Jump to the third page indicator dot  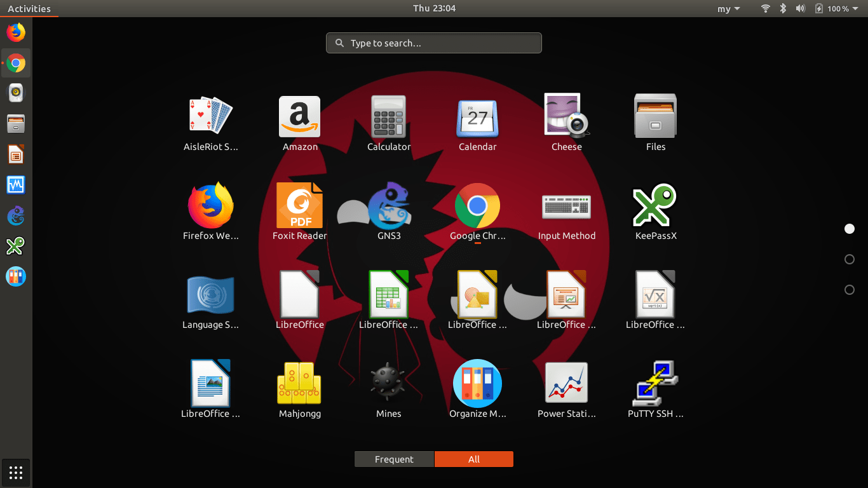(850, 290)
